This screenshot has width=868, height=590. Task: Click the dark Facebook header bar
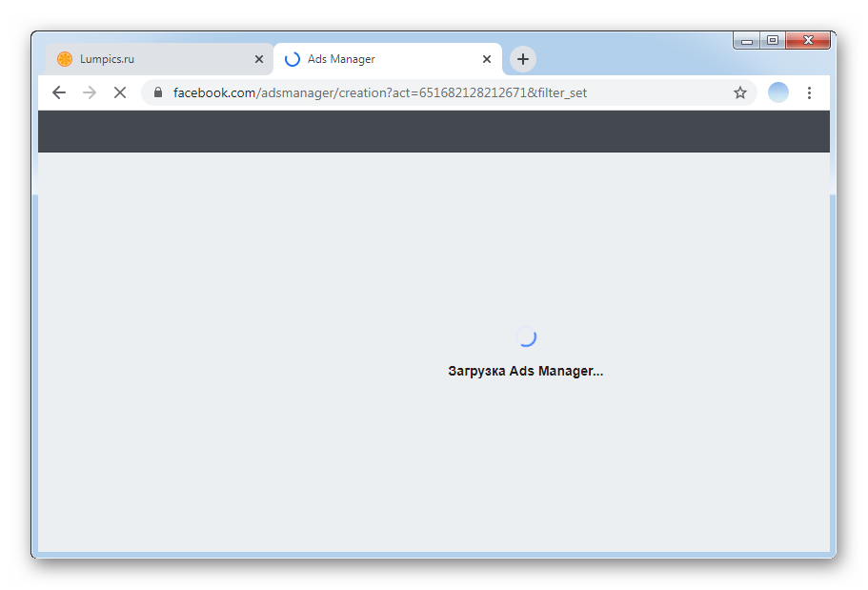click(434, 132)
